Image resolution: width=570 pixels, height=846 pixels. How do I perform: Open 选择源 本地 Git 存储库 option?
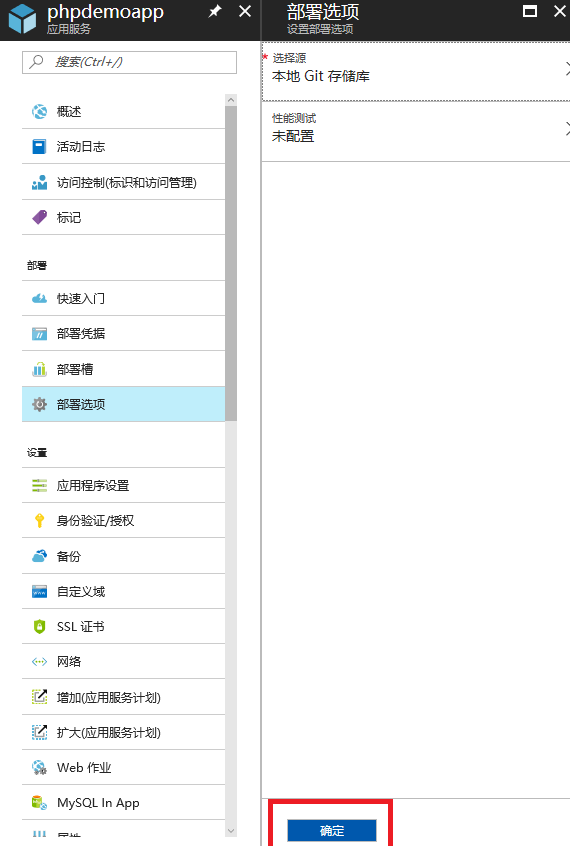[x=416, y=71]
